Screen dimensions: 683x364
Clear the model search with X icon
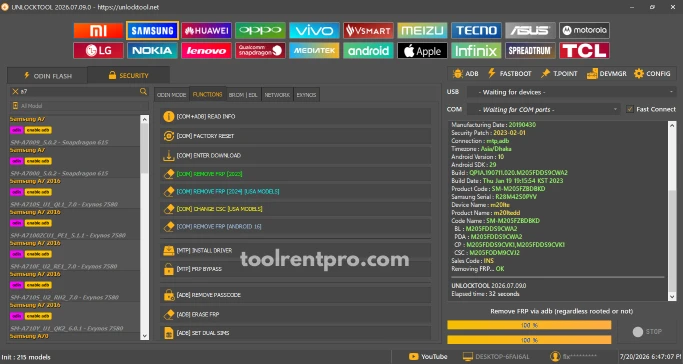(15, 91)
